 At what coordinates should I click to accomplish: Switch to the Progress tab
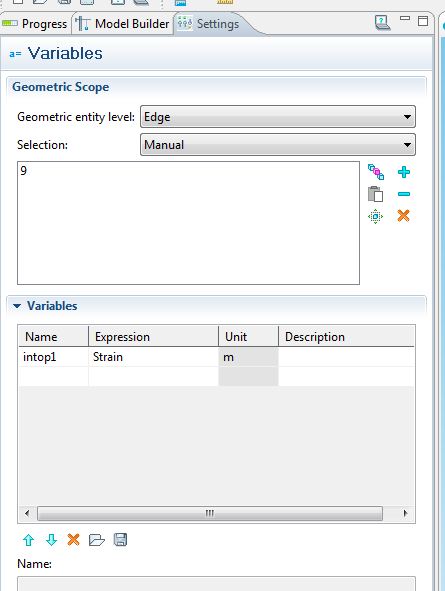click(35, 24)
